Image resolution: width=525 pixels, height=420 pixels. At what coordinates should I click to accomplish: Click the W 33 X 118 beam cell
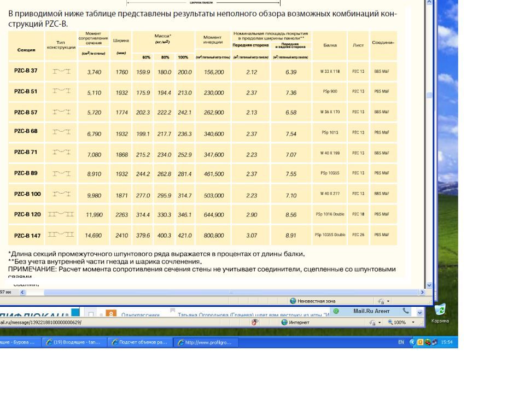pyautogui.click(x=330, y=71)
